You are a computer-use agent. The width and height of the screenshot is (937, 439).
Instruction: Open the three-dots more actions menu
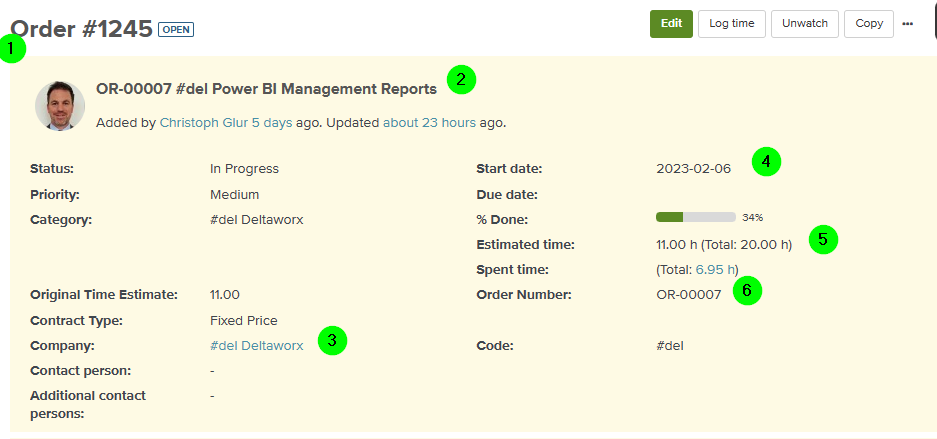pos(907,24)
